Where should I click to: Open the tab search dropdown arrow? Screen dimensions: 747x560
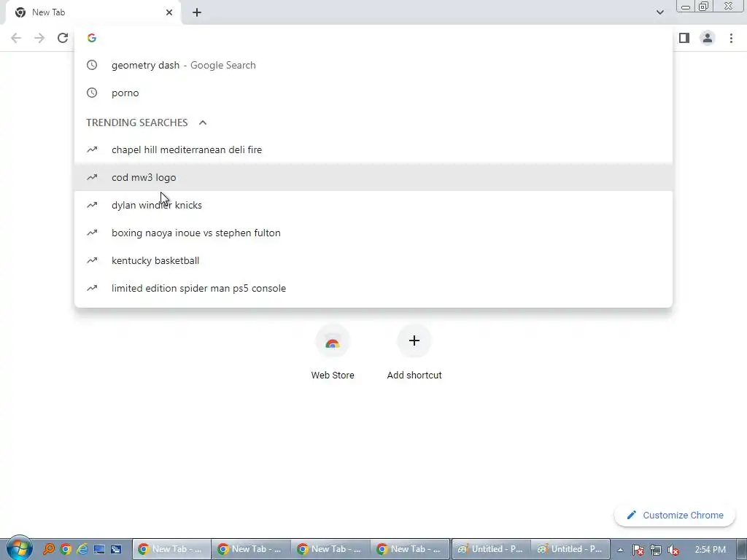tap(659, 12)
